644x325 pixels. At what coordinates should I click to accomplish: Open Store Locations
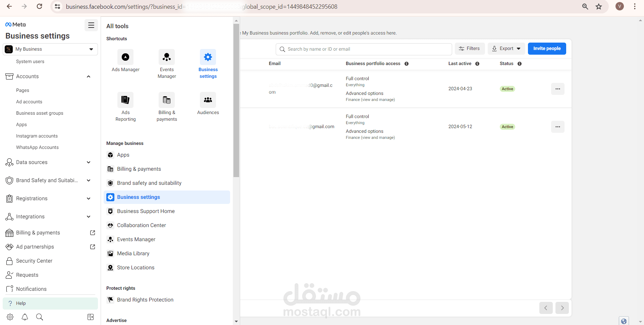pos(167,268)
